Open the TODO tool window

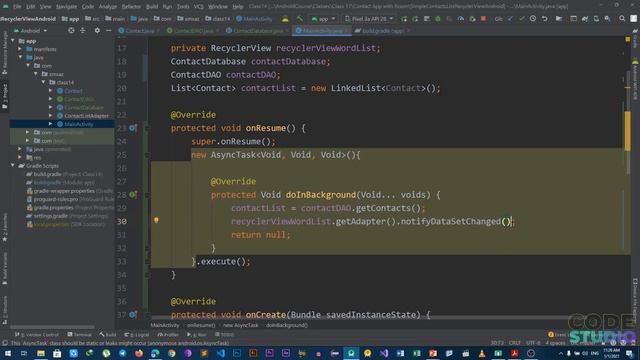tap(224, 335)
